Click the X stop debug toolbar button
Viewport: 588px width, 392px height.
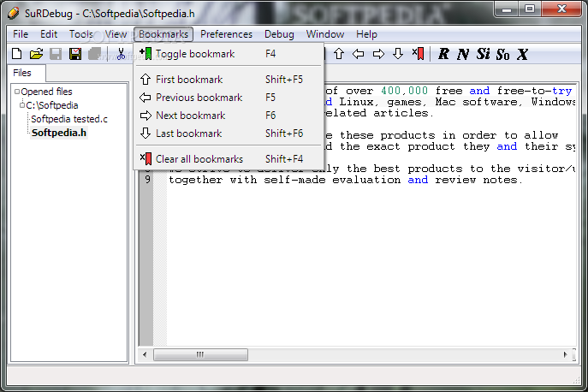tap(522, 54)
